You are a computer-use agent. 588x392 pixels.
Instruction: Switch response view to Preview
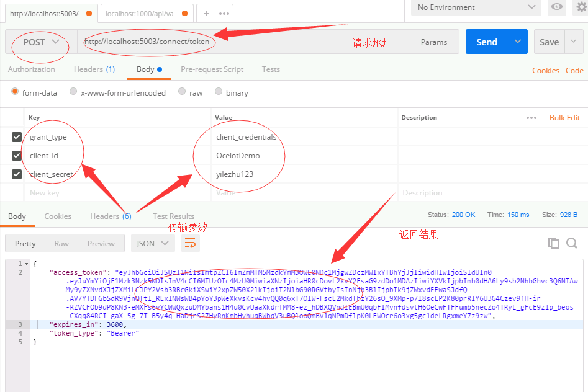click(x=101, y=244)
